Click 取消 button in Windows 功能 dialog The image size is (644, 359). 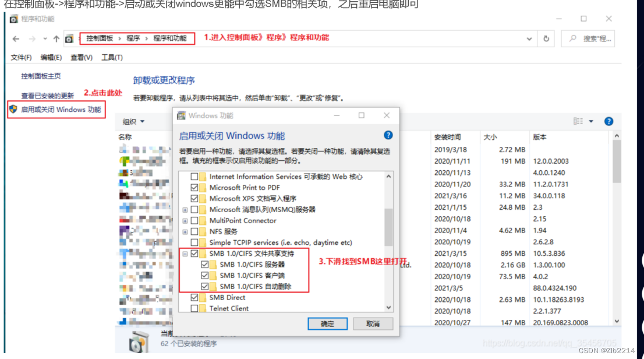373,323
